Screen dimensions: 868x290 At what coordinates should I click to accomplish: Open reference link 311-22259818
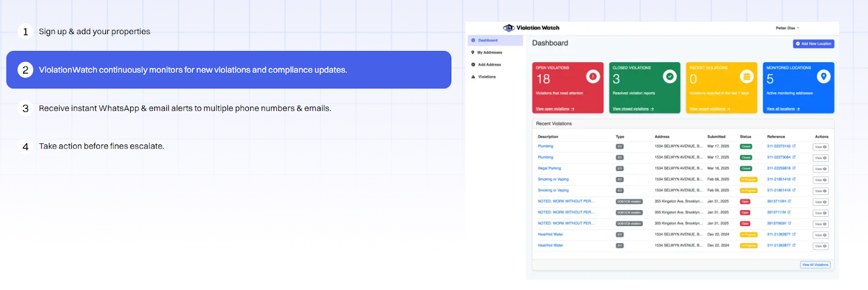tap(778, 168)
